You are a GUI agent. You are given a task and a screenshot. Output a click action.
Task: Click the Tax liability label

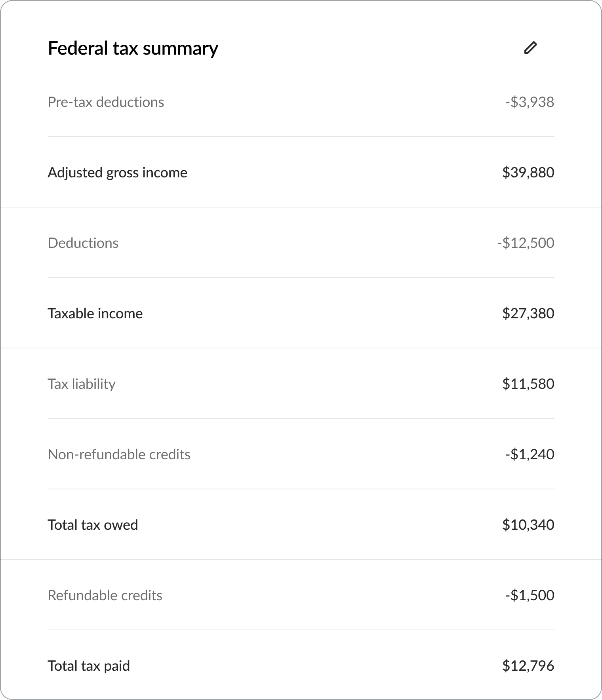point(82,384)
